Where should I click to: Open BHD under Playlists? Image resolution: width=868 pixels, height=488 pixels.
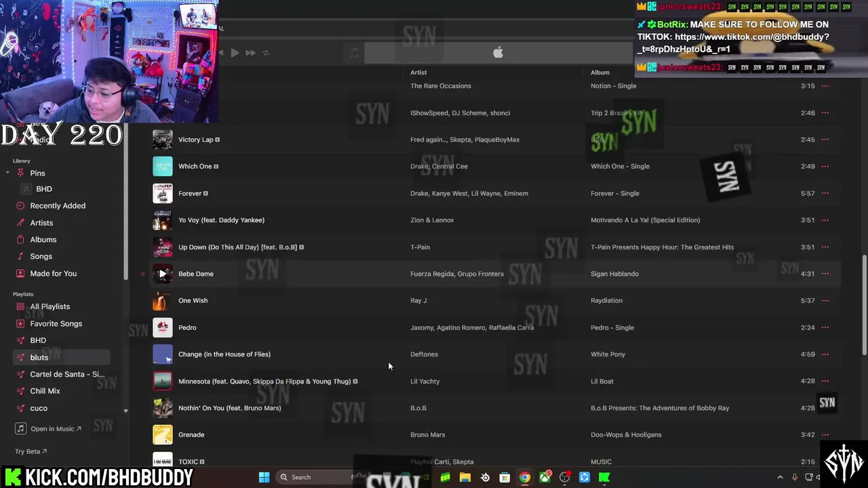(x=38, y=340)
